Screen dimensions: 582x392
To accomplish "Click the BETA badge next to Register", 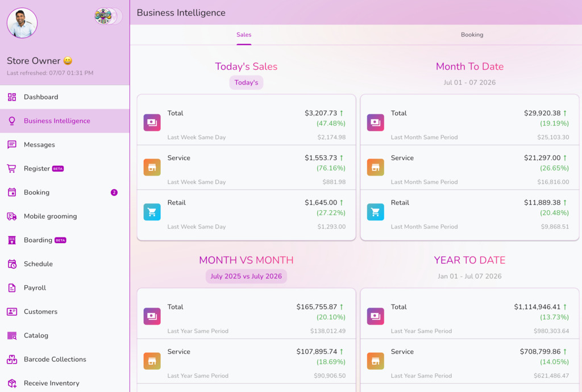I will (58, 169).
